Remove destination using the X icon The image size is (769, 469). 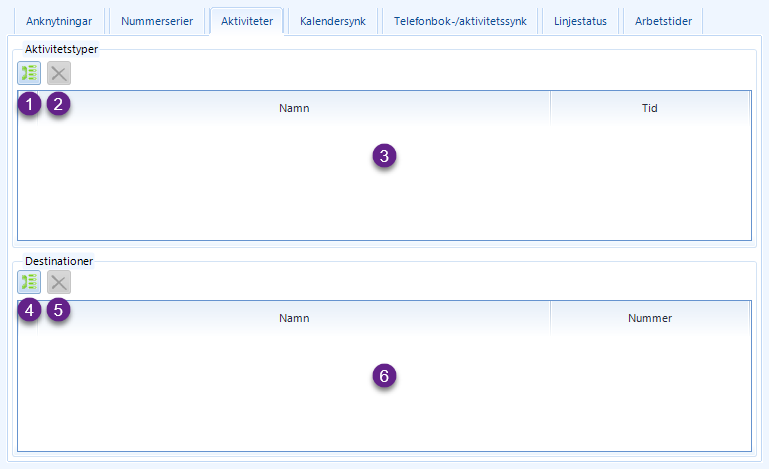(x=59, y=282)
